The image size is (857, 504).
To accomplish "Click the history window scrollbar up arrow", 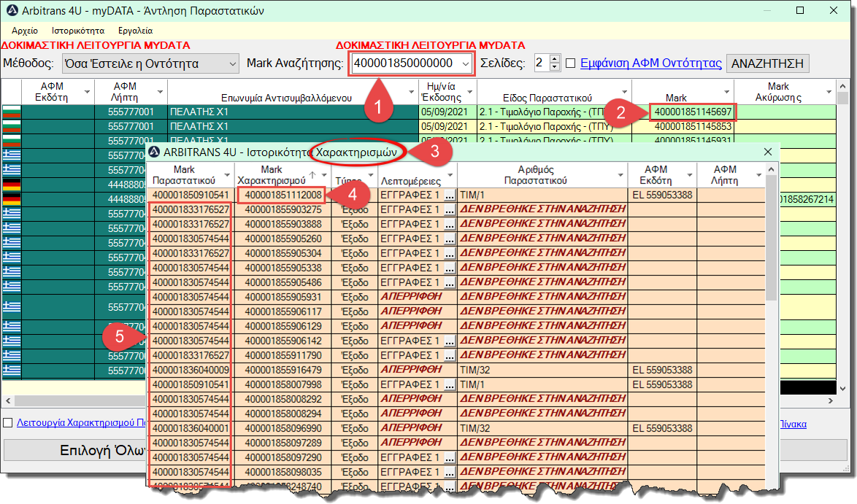I will click(x=771, y=169).
